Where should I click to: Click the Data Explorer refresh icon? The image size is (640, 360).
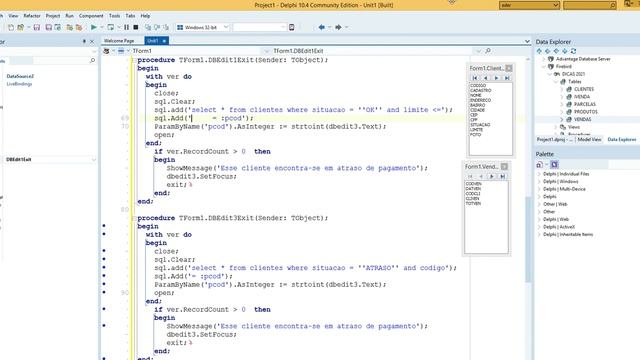[573, 51]
